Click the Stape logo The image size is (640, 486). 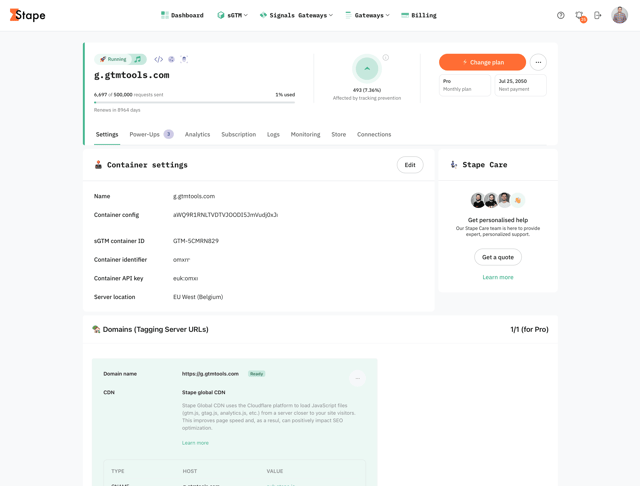(x=27, y=15)
